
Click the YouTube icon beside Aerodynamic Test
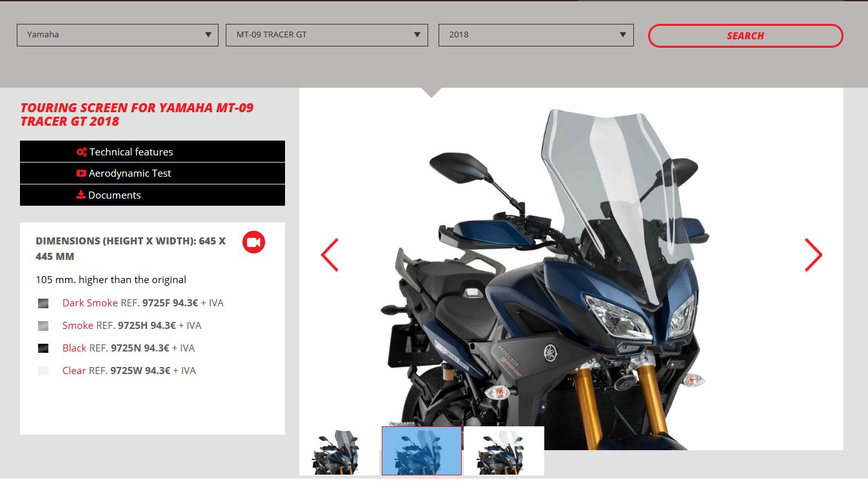pos(81,173)
